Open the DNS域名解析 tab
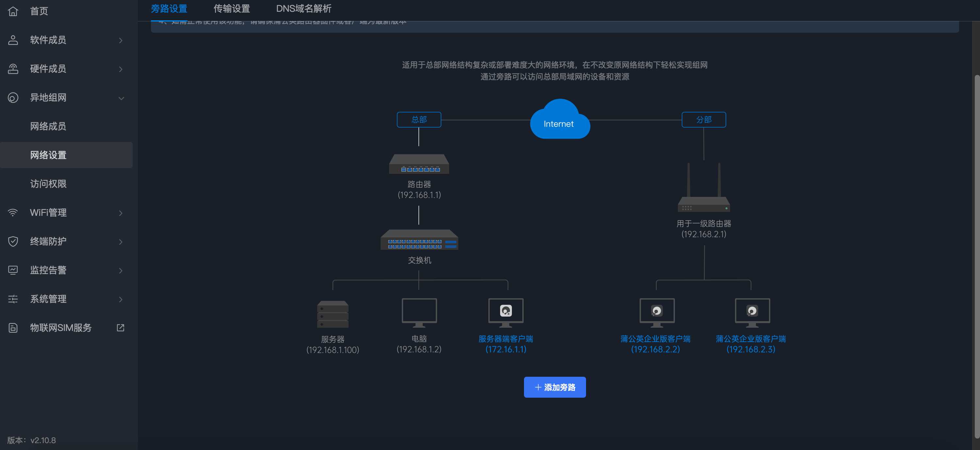This screenshot has width=980, height=450. pos(303,9)
